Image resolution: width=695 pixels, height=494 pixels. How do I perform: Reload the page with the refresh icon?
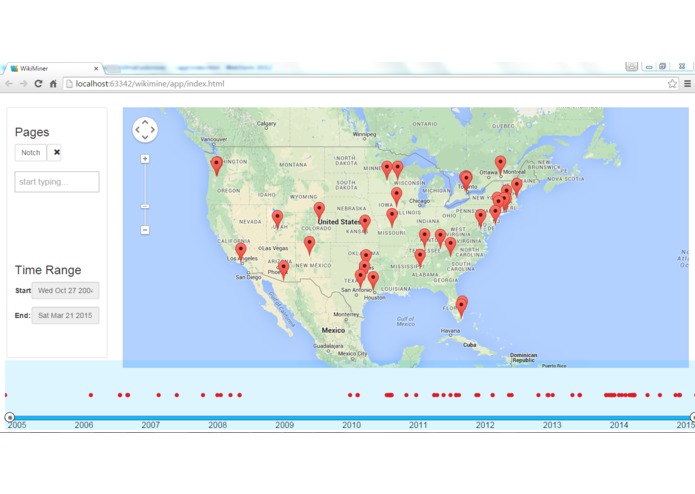(x=38, y=84)
